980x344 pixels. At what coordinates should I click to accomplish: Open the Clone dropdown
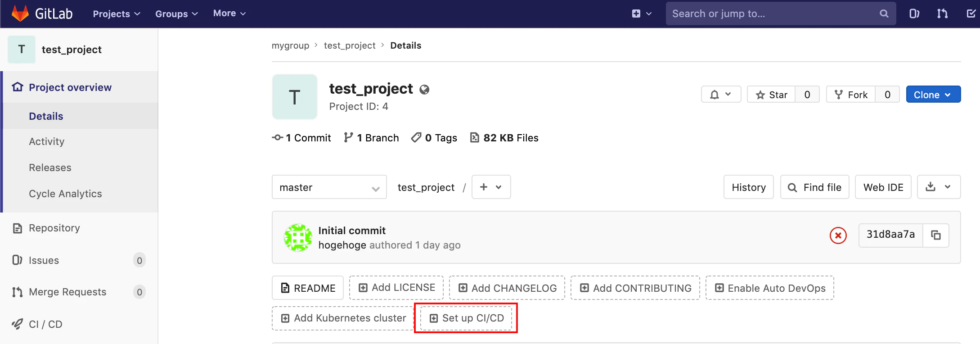tap(933, 95)
